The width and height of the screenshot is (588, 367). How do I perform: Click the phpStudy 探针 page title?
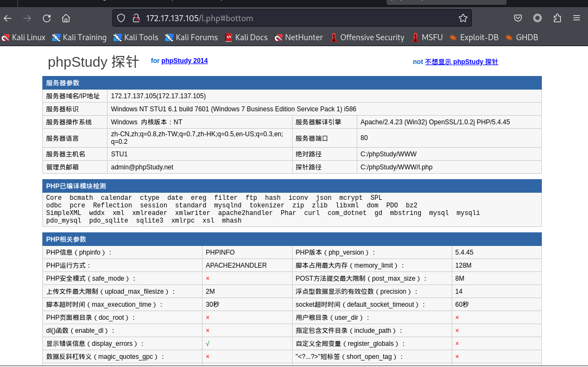click(93, 62)
